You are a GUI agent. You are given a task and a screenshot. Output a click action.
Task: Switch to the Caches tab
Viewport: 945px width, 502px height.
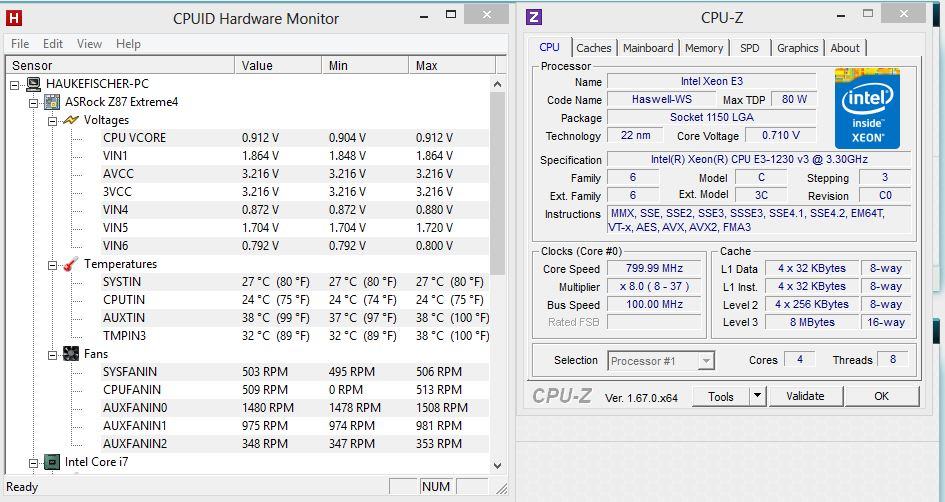tap(594, 48)
